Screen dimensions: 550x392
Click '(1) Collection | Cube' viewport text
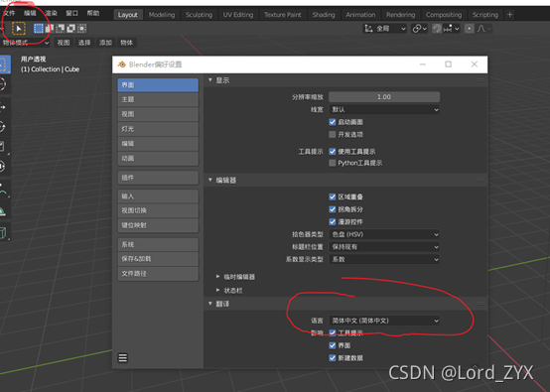pos(50,69)
